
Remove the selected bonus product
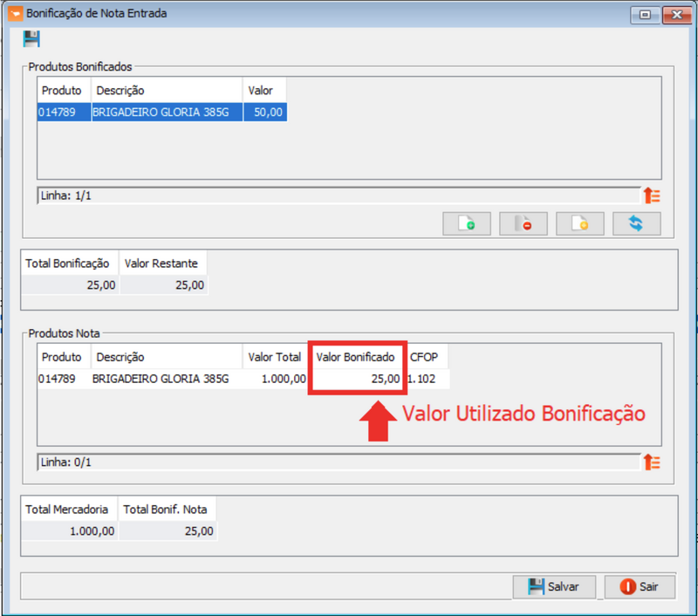click(x=523, y=223)
